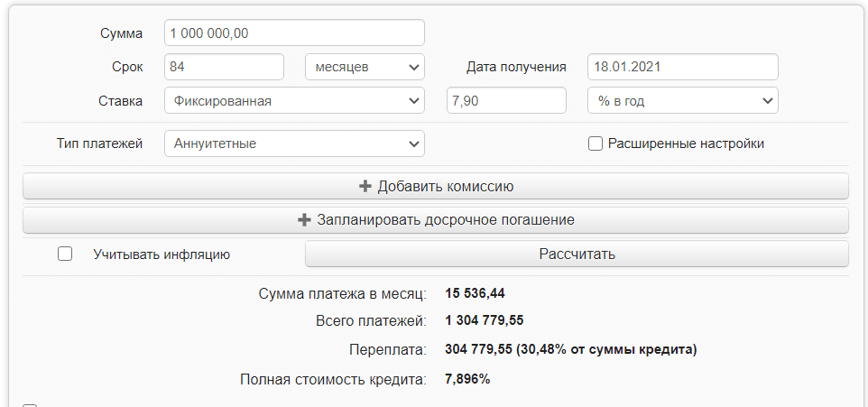Expand the Фиксированная rate type dropdown
This screenshot has width=868, height=407.
(294, 101)
